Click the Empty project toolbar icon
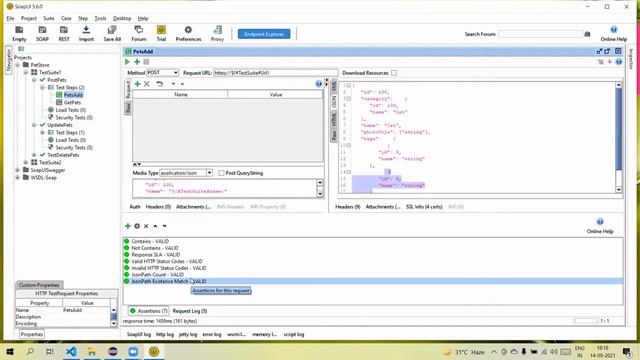Viewport: 640px width, 360px height. point(19,33)
